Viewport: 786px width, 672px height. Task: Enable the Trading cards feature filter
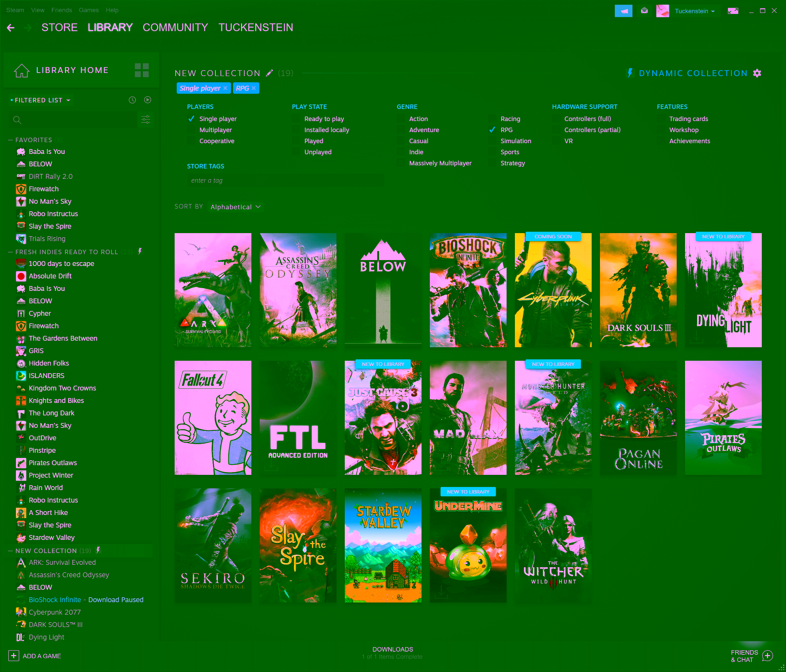(x=661, y=119)
